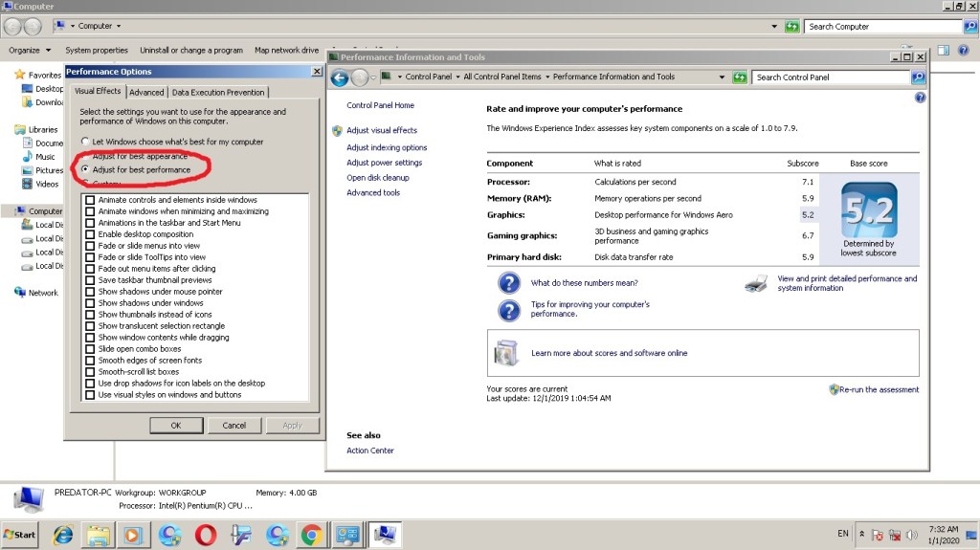980x550 pixels.
Task: Click 'Re-run the assessment' link
Action: pos(879,389)
